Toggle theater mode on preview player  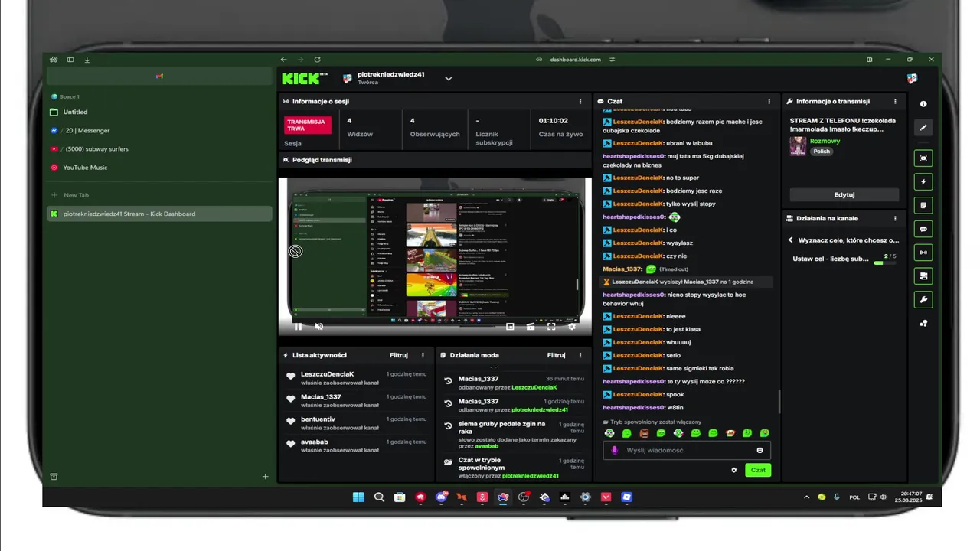click(531, 326)
